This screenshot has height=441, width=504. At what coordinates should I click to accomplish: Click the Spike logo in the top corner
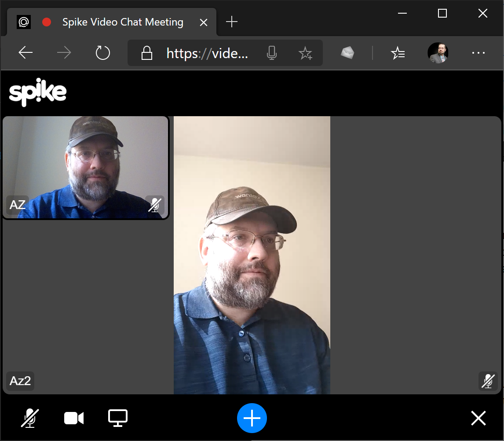tap(38, 92)
